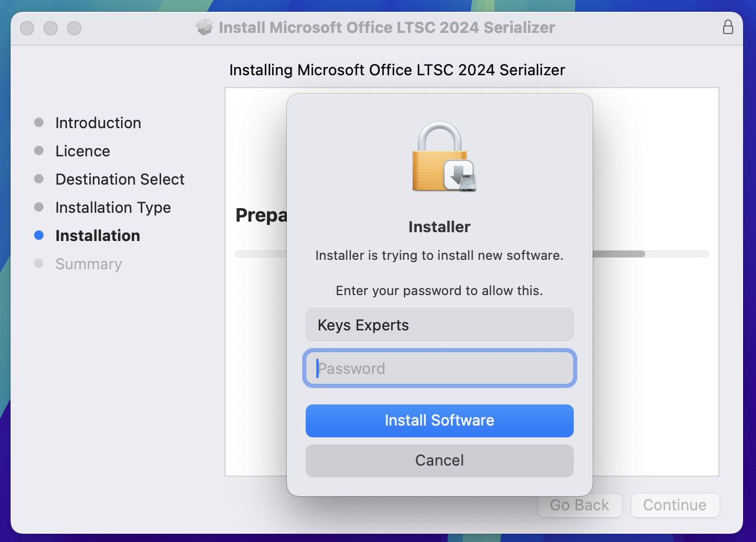This screenshot has height=542, width=756.
Task: Click the lock icon in the title bar
Action: (x=728, y=27)
